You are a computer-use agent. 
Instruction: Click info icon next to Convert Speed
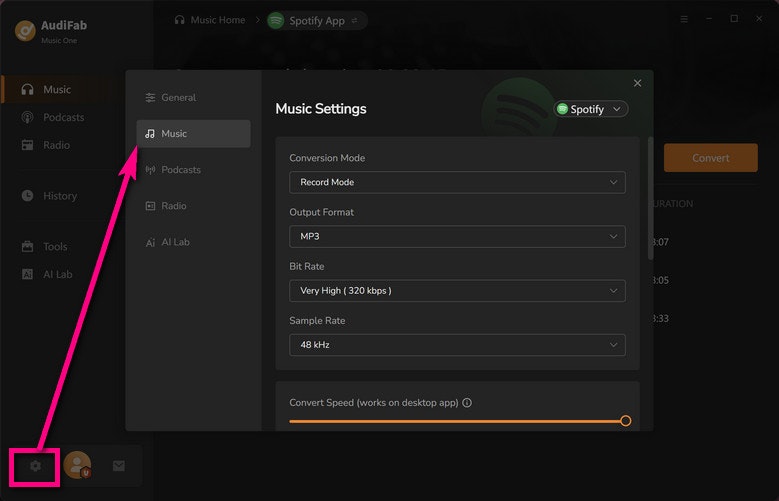467,403
